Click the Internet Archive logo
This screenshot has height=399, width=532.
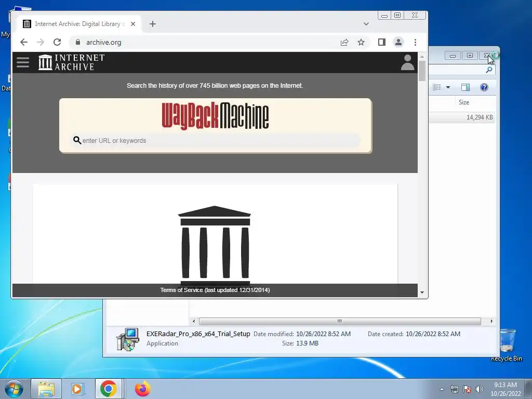[x=71, y=62]
